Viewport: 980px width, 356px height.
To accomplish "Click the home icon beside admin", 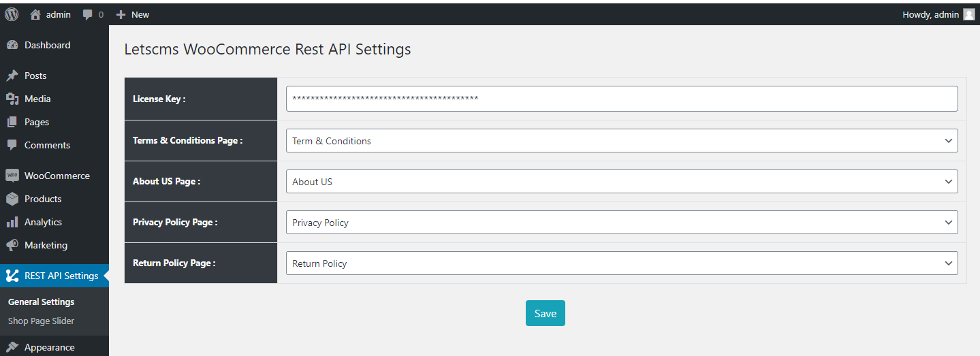I will tap(35, 14).
